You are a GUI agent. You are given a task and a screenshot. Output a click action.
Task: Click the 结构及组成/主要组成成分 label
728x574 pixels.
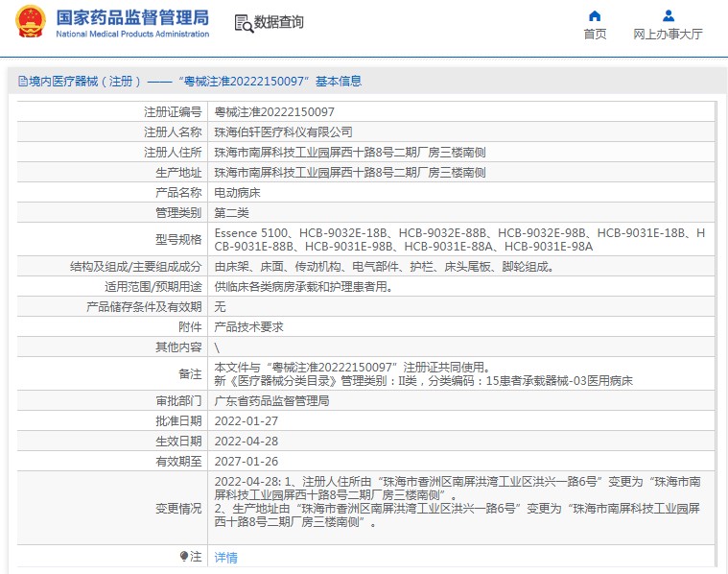(135, 267)
